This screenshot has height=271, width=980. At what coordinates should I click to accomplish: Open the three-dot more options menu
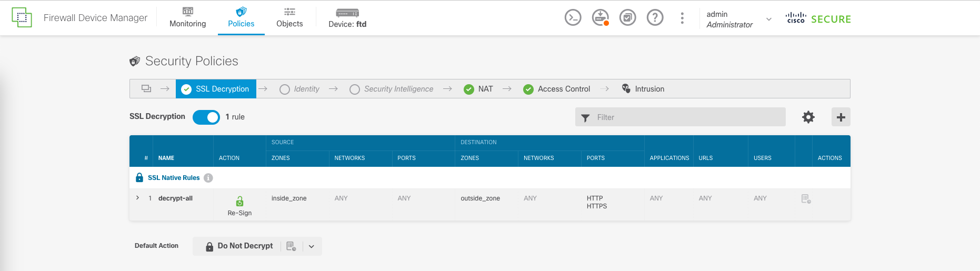pos(682,18)
